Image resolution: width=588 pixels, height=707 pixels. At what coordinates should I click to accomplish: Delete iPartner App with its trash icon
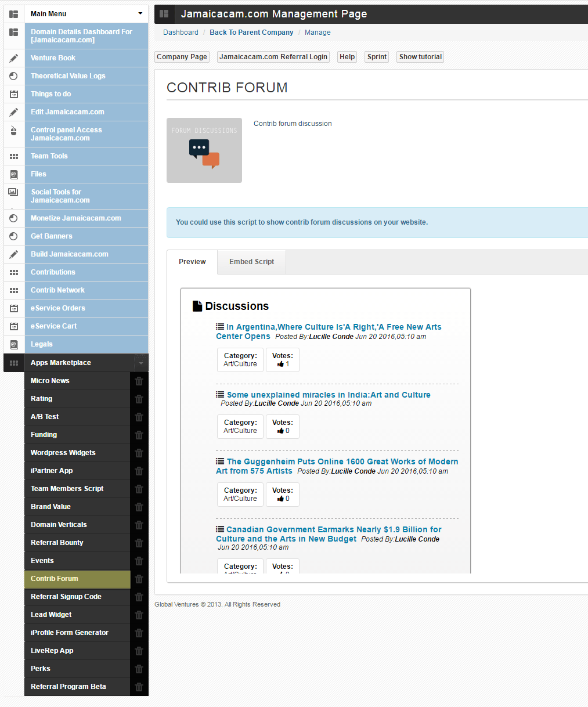pyautogui.click(x=139, y=471)
